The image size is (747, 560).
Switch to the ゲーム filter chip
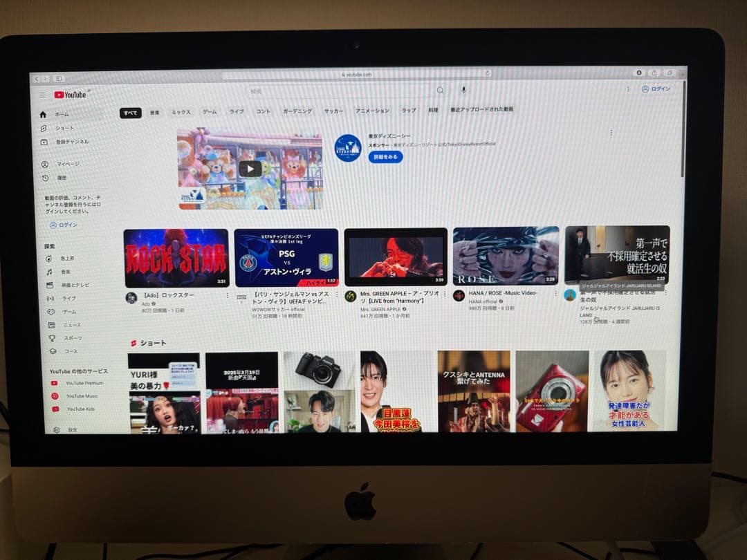[210, 110]
